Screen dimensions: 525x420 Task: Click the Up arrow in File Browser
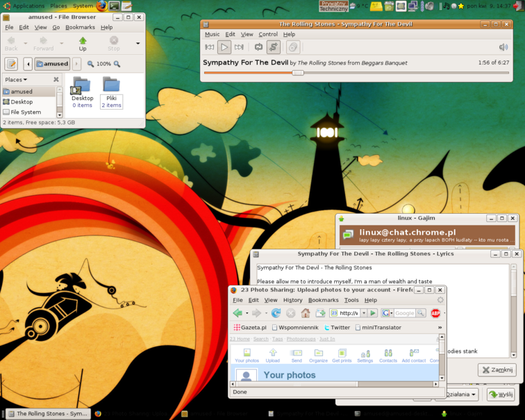pos(83,44)
